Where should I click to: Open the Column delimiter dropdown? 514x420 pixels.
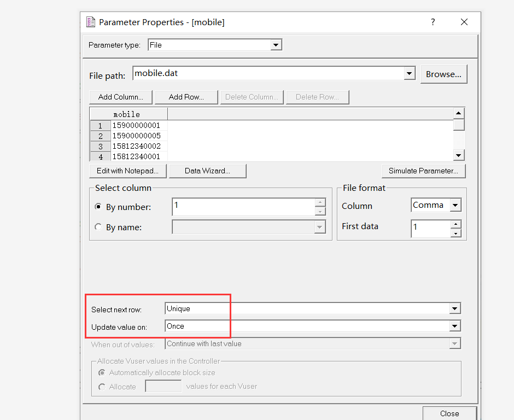coord(455,206)
